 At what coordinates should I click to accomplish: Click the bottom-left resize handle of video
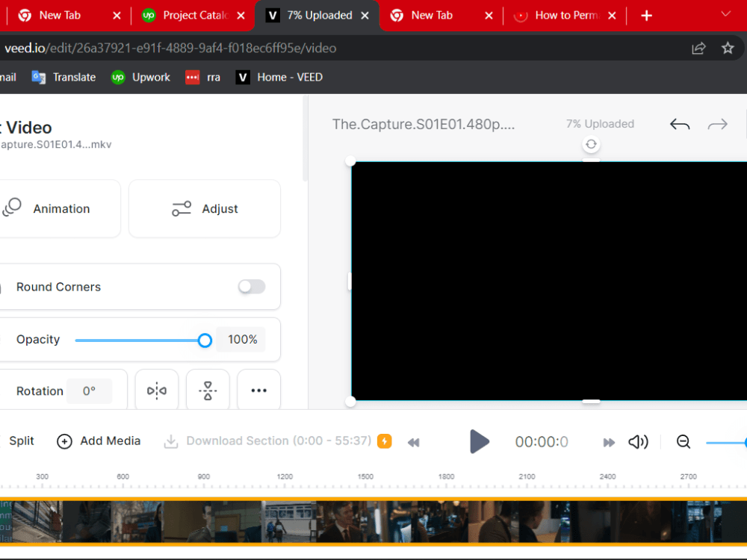[350, 402]
